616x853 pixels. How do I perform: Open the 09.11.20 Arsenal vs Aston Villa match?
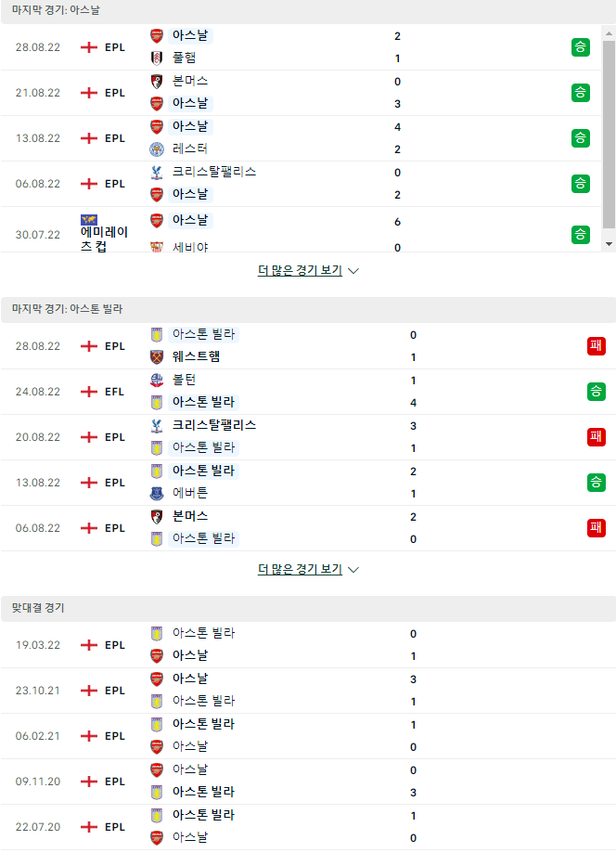308,782
